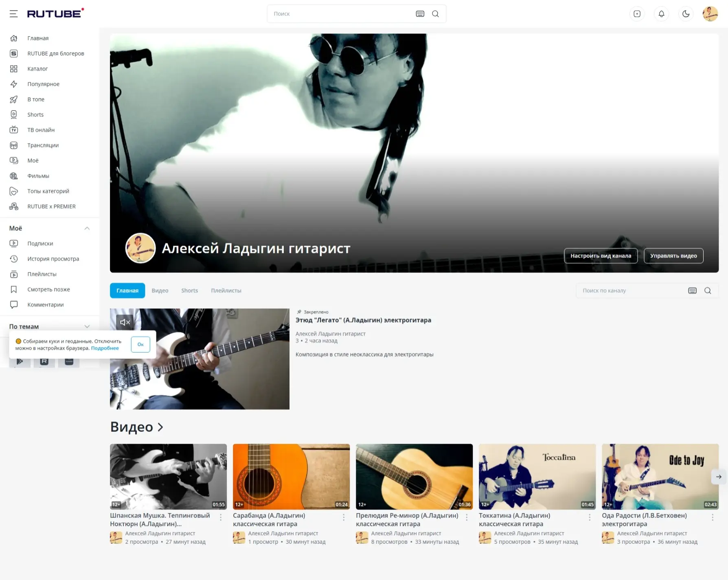
Task: Collapse the Моё sidebar section
Action: tap(87, 228)
